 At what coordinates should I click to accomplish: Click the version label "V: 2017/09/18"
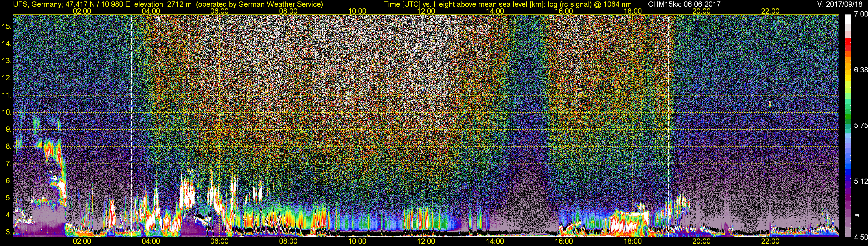[840, 4]
